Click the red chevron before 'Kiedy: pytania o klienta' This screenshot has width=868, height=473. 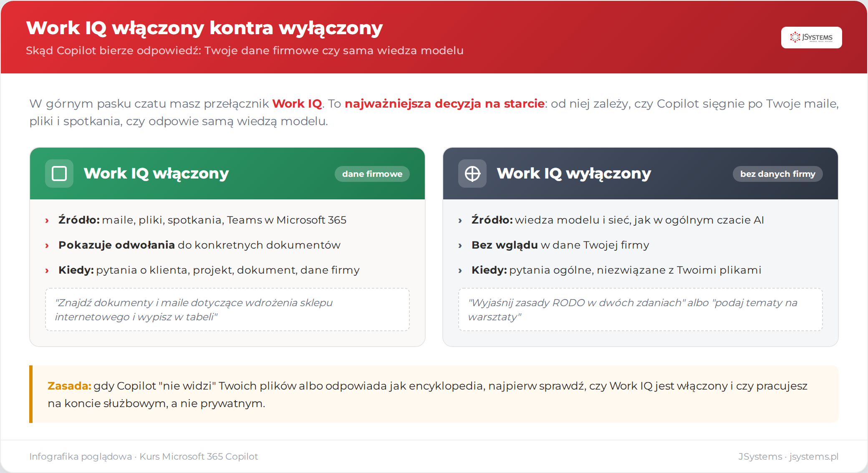pyautogui.click(x=47, y=271)
